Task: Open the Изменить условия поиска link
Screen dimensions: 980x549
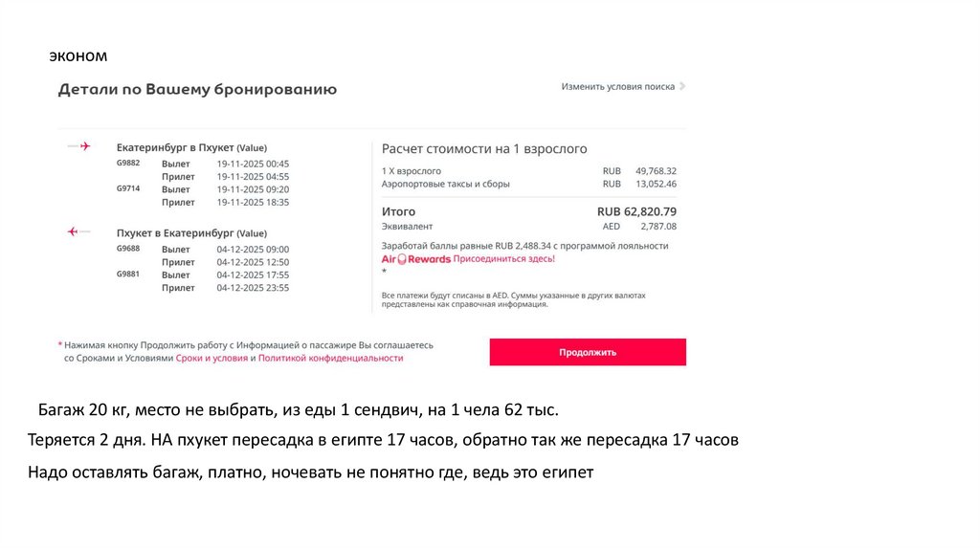Action: [x=617, y=86]
